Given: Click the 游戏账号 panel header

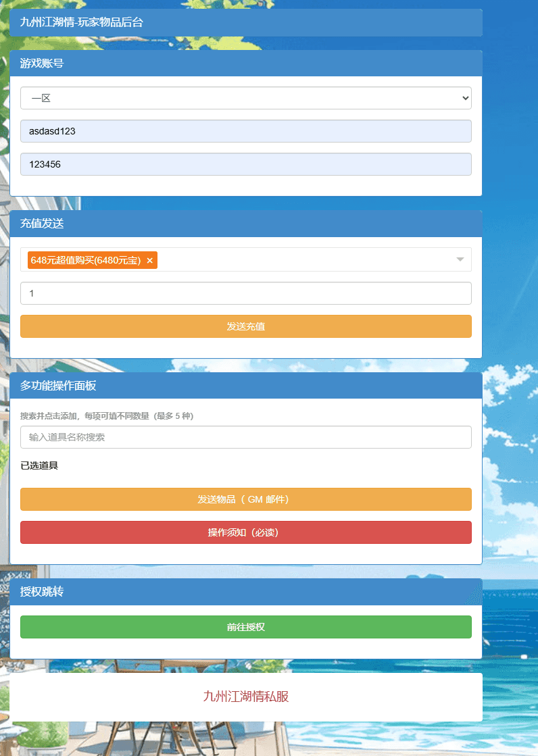Looking at the screenshot, I should pos(245,63).
